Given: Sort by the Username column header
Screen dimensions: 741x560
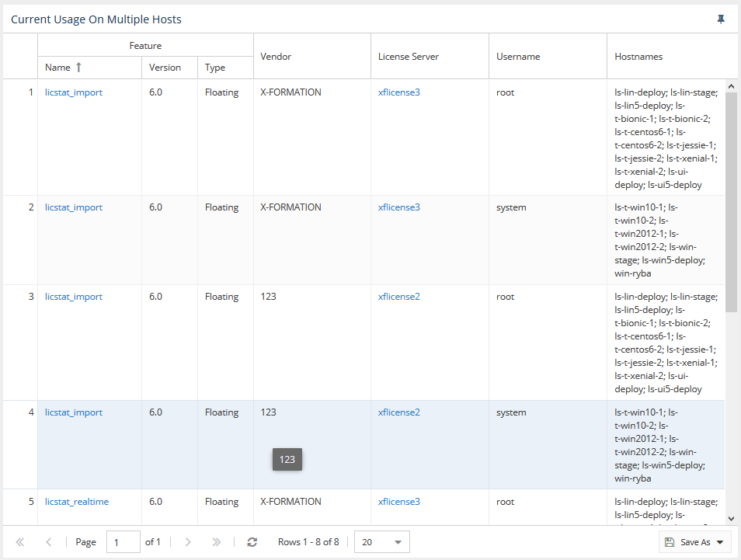Looking at the screenshot, I should (548, 56).
